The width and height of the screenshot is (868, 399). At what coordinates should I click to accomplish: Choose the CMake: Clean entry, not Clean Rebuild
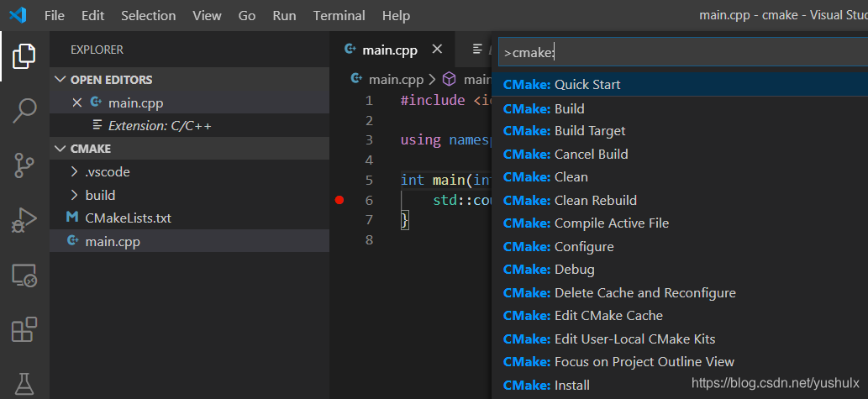click(x=680, y=177)
